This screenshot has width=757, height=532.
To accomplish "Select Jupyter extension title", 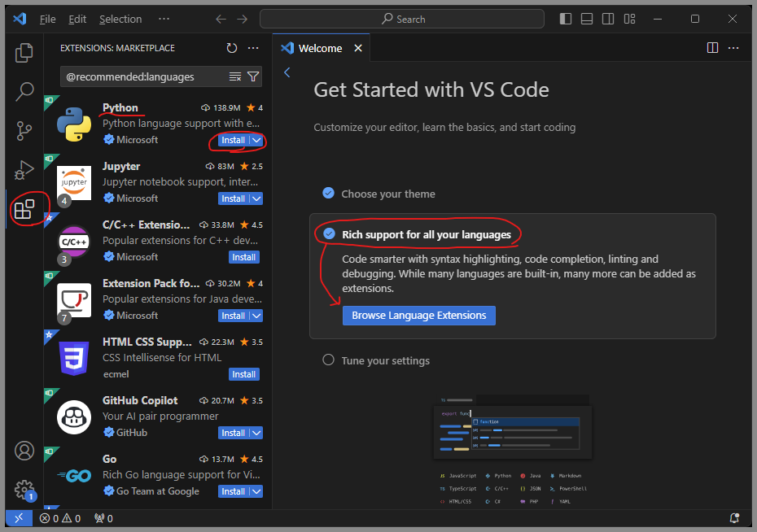I will tap(121, 167).
